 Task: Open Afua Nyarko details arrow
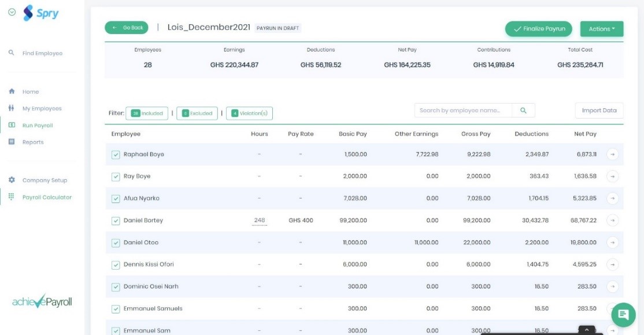coord(612,198)
